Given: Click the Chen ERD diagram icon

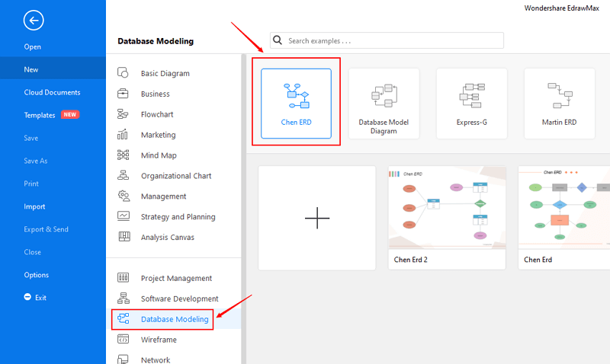Looking at the screenshot, I should point(297,95).
